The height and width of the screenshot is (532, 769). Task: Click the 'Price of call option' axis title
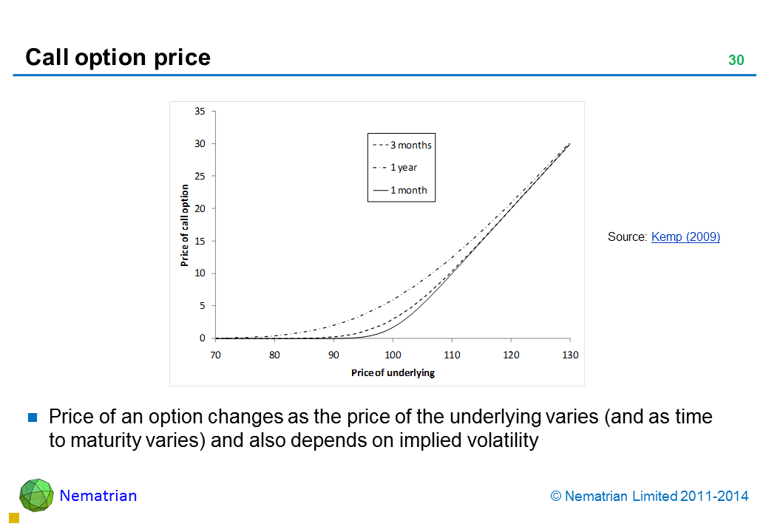coord(185,225)
